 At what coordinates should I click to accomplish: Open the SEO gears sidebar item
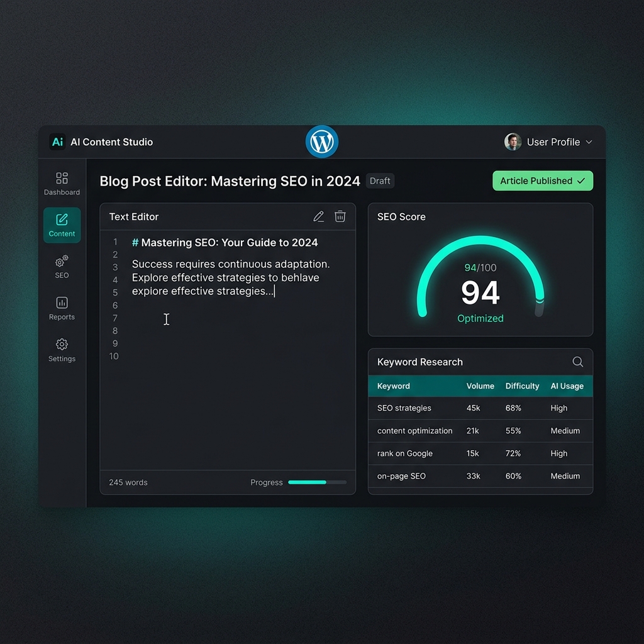coord(62,267)
